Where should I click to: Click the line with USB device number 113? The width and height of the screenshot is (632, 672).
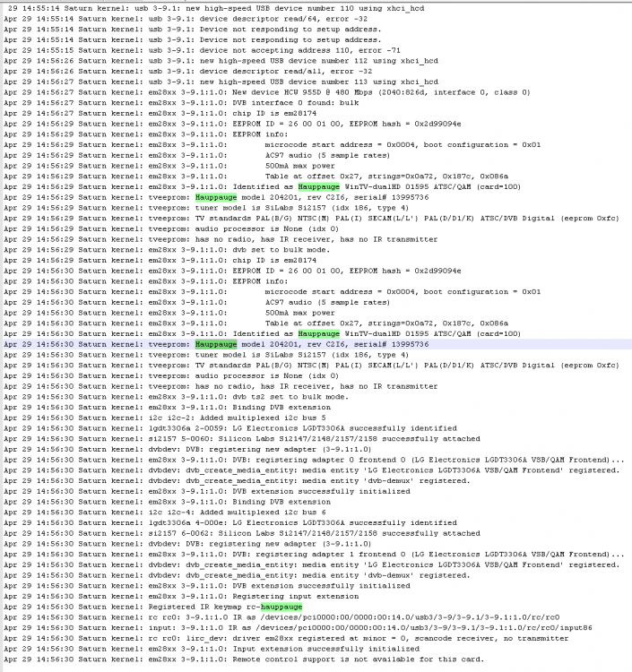tap(221, 82)
